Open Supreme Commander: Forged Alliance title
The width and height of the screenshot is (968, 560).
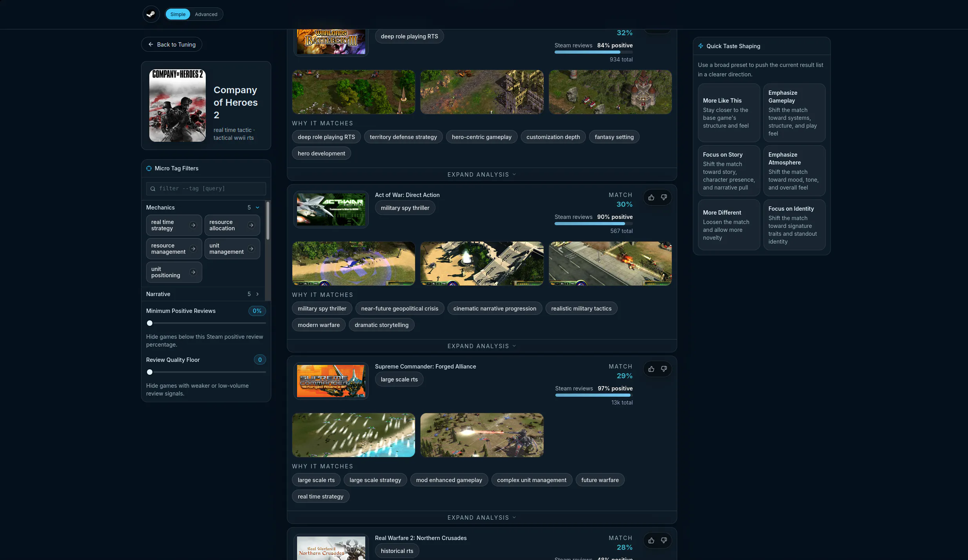(x=425, y=367)
